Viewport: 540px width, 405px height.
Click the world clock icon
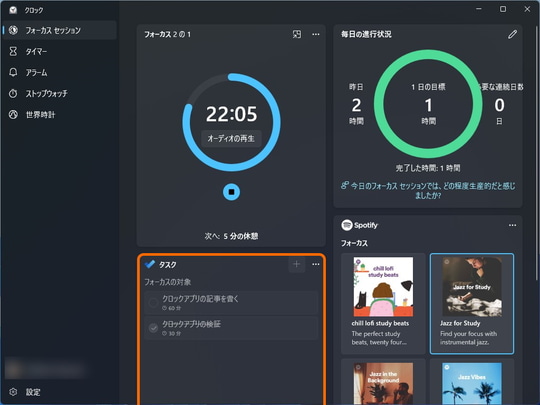point(13,115)
